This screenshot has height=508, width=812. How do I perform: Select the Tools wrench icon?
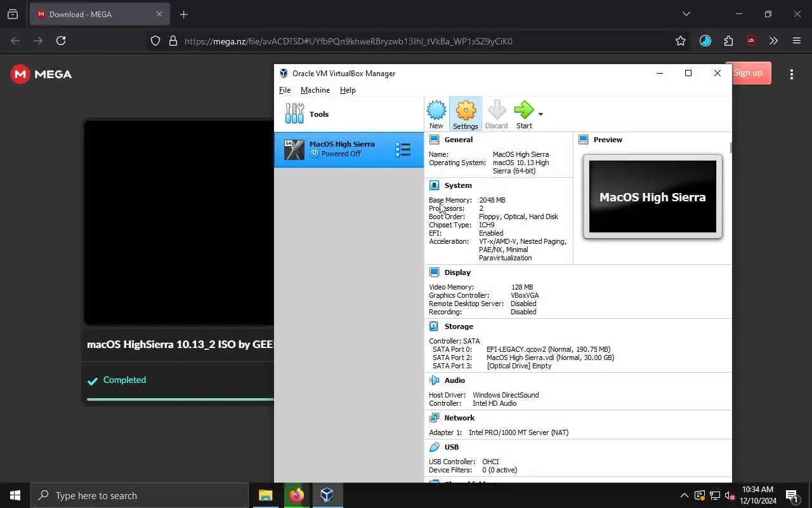[x=294, y=114]
